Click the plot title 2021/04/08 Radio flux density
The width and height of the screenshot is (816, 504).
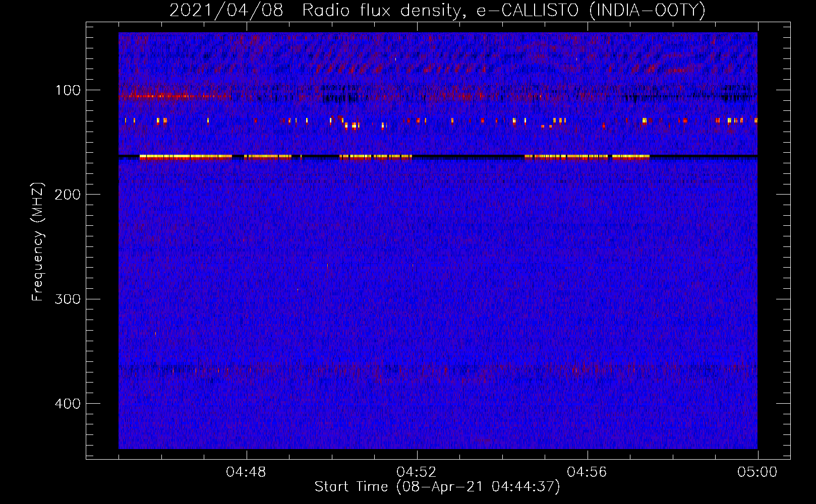point(437,10)
